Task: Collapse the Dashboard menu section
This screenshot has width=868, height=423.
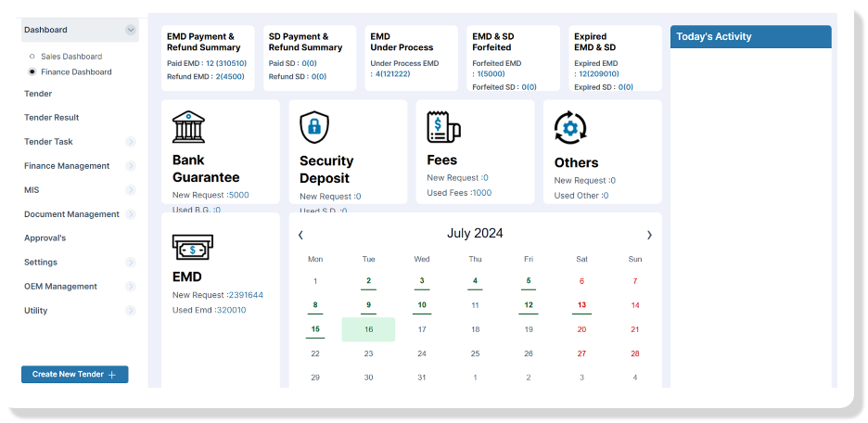Action: 130,30
